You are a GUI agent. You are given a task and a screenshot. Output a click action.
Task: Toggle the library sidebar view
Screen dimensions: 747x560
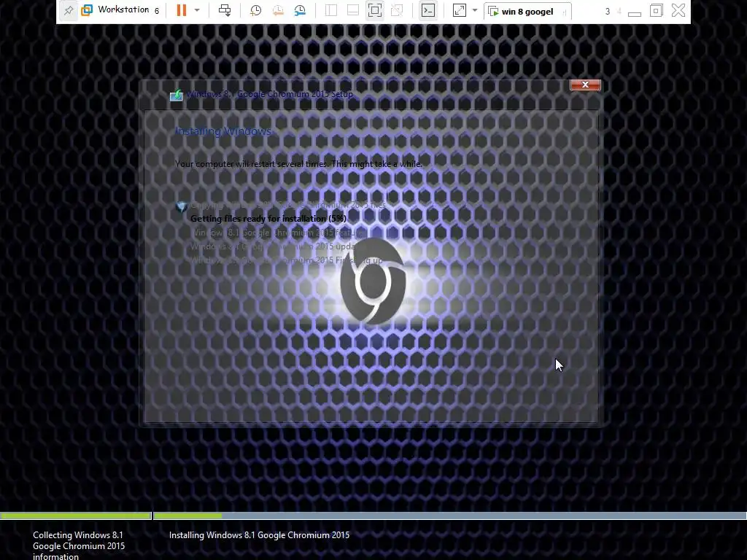click(331, 10)
